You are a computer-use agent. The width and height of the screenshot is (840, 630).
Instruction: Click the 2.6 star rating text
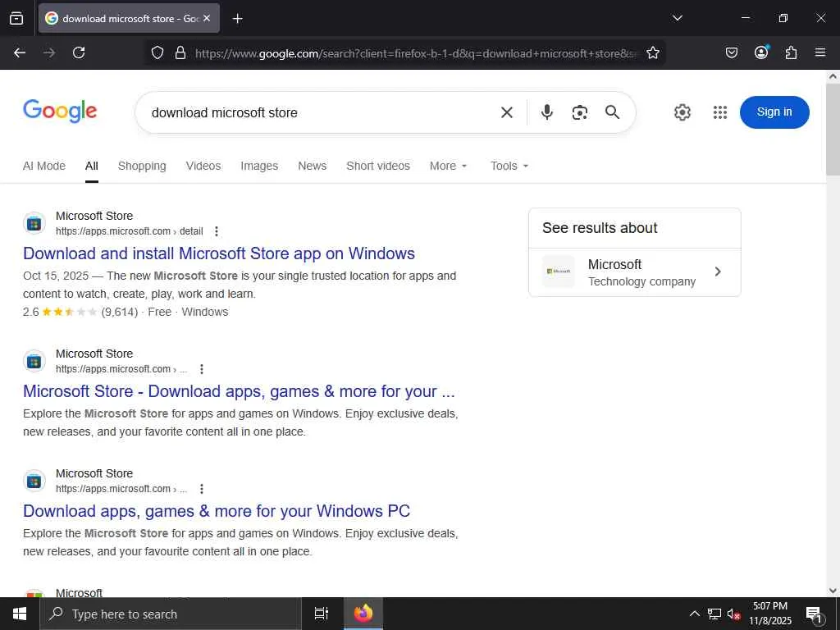[x=30, y=312]
